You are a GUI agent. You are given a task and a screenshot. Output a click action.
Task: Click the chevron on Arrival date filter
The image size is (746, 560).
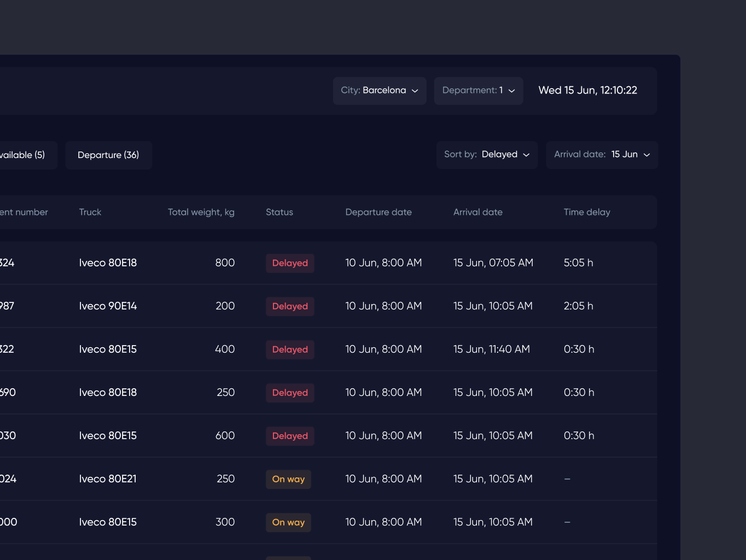click(x=646, y=155)
